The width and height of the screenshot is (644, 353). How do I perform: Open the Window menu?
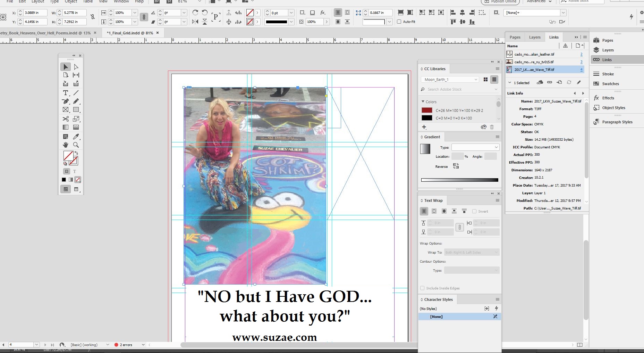(121, 1)
